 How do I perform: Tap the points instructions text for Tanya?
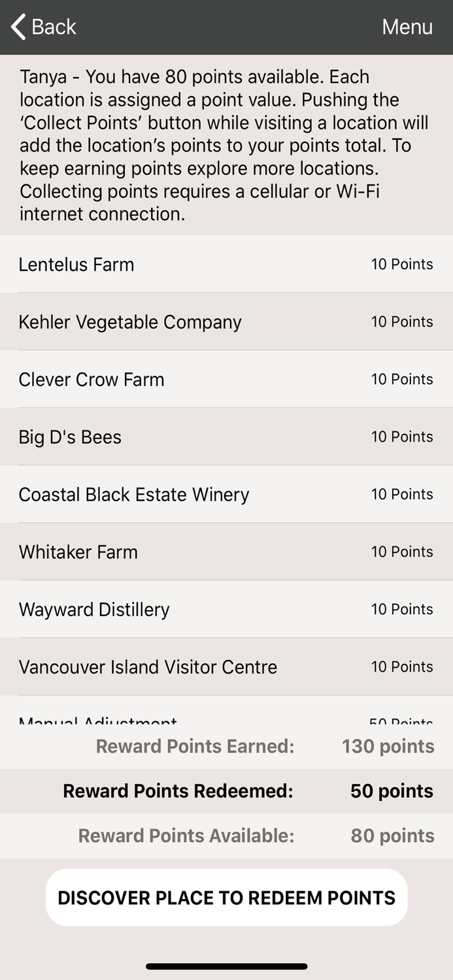coord(226,145)
